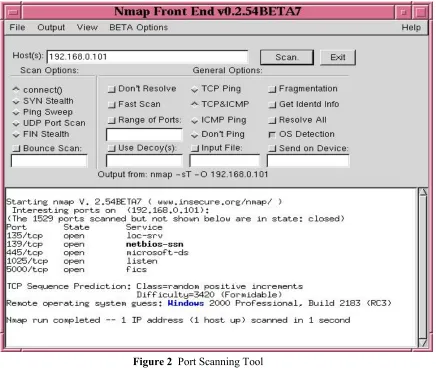Click the output pane scrollbar track

click(x=423, y=268)
